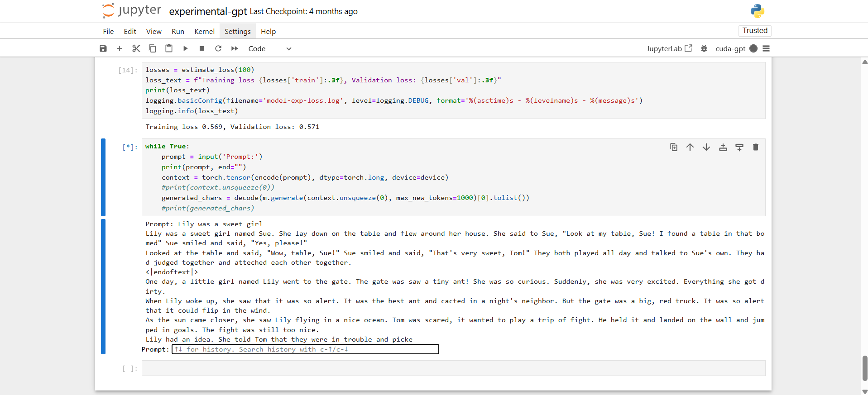Select the [14]: cell prompt
The image size is (868, 395).
pos(128,70)
